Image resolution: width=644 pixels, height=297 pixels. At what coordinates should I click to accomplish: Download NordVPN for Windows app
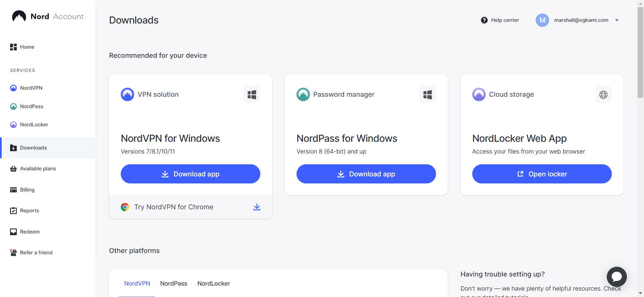coord(191,174)
